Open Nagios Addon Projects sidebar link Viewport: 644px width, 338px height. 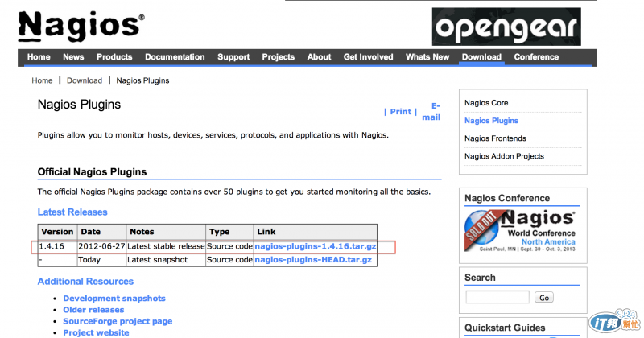click(505, 156)
